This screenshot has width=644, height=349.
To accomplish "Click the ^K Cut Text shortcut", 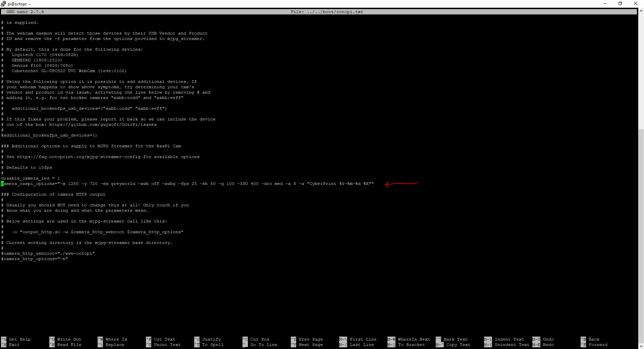I will 161,339.
